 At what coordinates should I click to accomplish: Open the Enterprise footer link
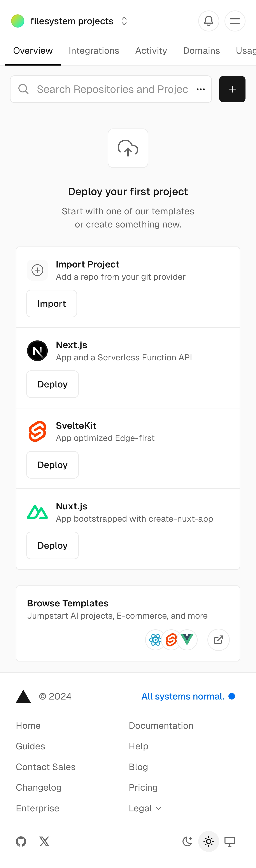tap(37, 808)
